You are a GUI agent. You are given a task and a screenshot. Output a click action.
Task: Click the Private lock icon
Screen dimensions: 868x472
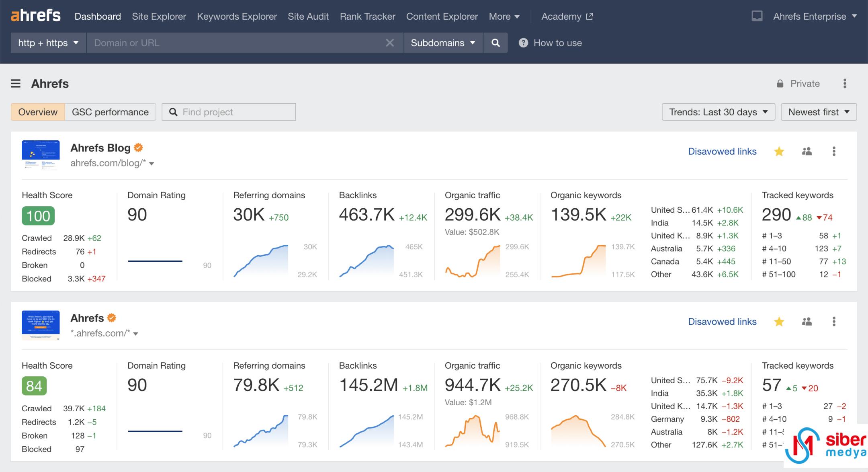point(780,84)
